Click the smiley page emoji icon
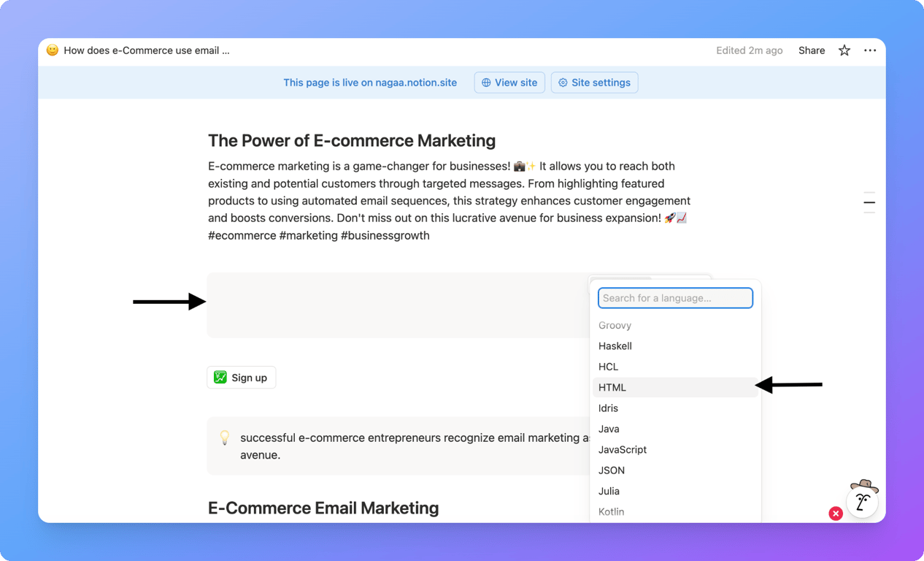924x561 pixels. [53, 50]
